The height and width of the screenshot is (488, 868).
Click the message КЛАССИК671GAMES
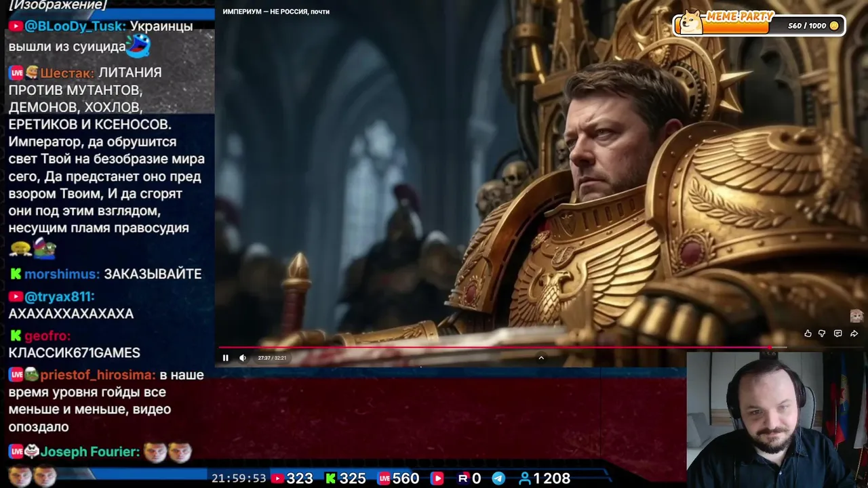coord(75,353)
